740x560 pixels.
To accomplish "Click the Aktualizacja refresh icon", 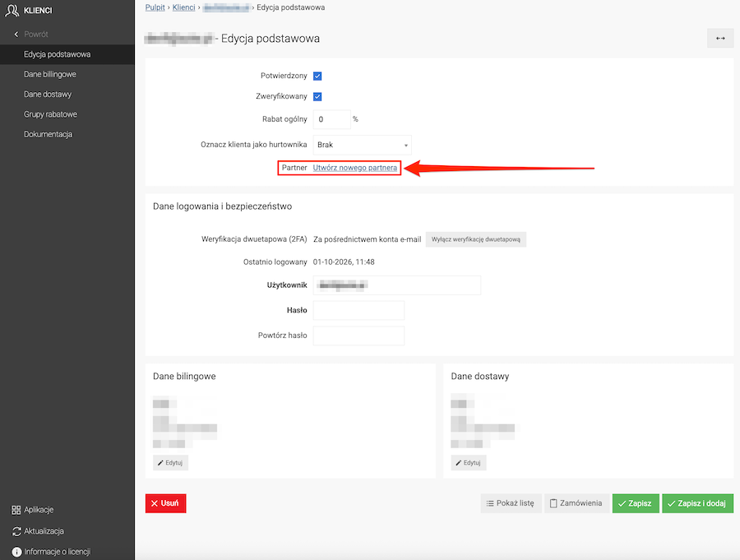I will click(16, 531).
